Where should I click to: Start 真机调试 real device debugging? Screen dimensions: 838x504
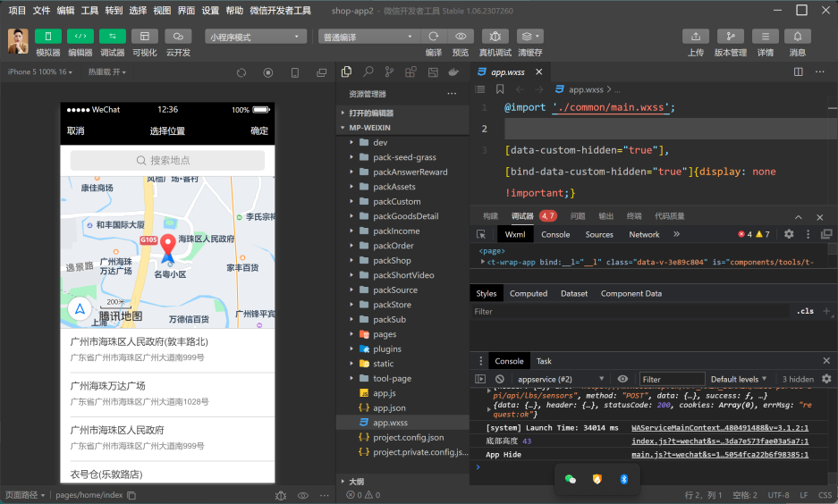pyautogui.click(x=495, y=37)
